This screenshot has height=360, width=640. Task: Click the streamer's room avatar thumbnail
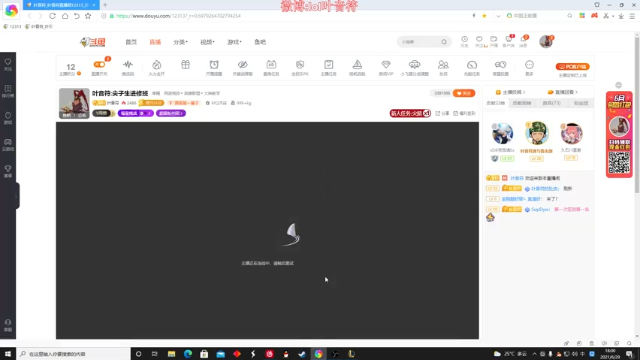point(74,103)
